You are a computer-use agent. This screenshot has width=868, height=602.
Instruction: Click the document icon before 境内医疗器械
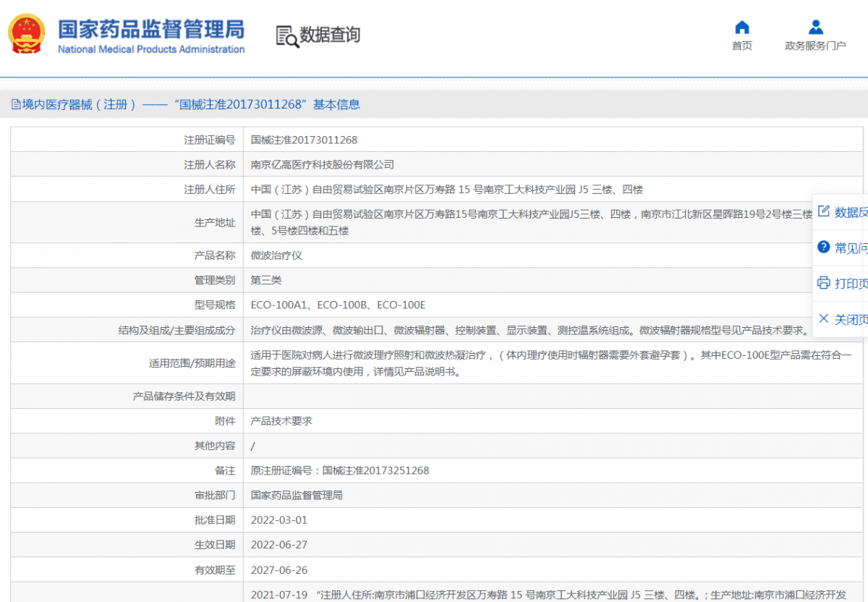16,104
